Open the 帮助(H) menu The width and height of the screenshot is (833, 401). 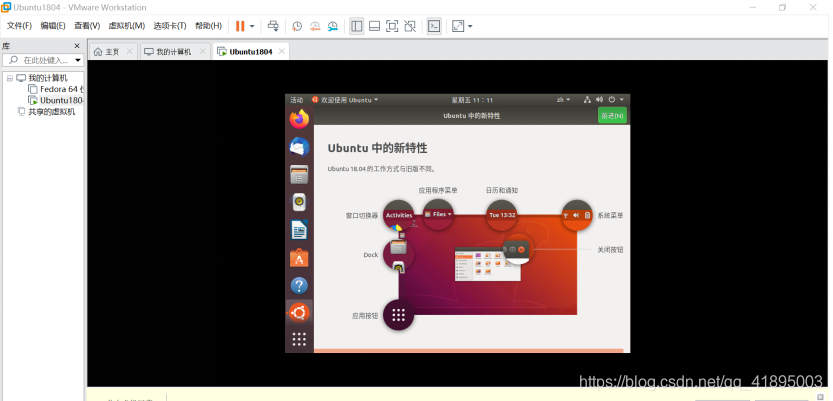tap(208, 25)
